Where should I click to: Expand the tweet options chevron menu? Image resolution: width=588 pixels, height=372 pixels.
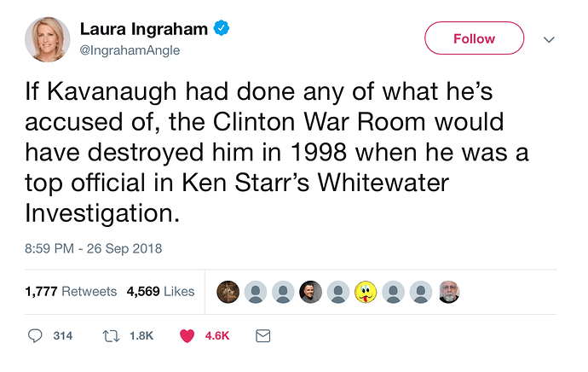(x=549, y=39)
